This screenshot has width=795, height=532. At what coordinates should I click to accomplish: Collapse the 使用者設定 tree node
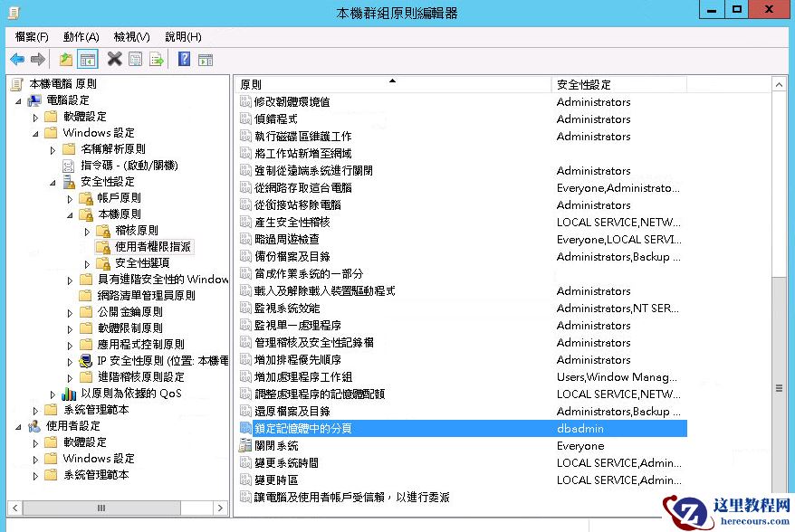(x=18, y=427)
